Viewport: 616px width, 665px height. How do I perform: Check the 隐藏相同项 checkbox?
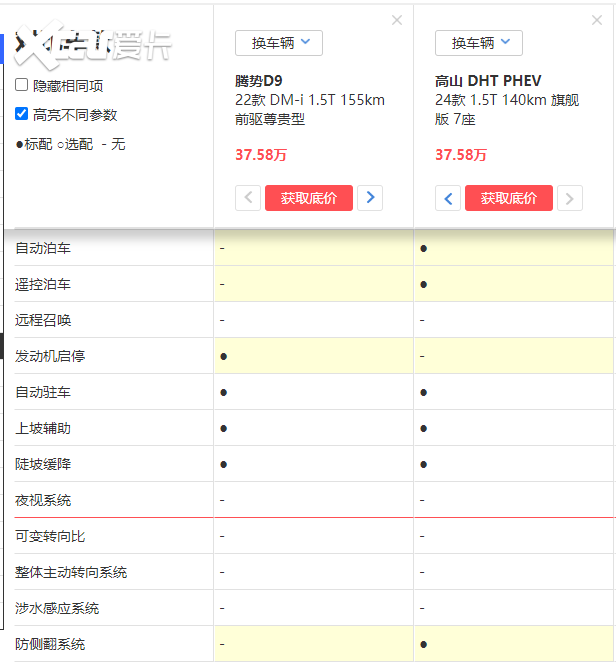(x=22, y=85)
